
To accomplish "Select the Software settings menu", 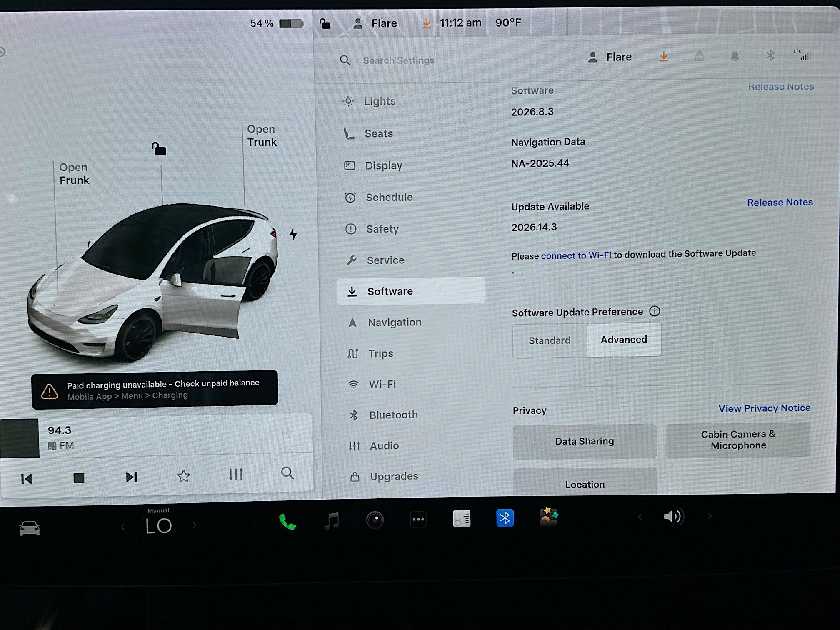I will [x=411, y=291].
